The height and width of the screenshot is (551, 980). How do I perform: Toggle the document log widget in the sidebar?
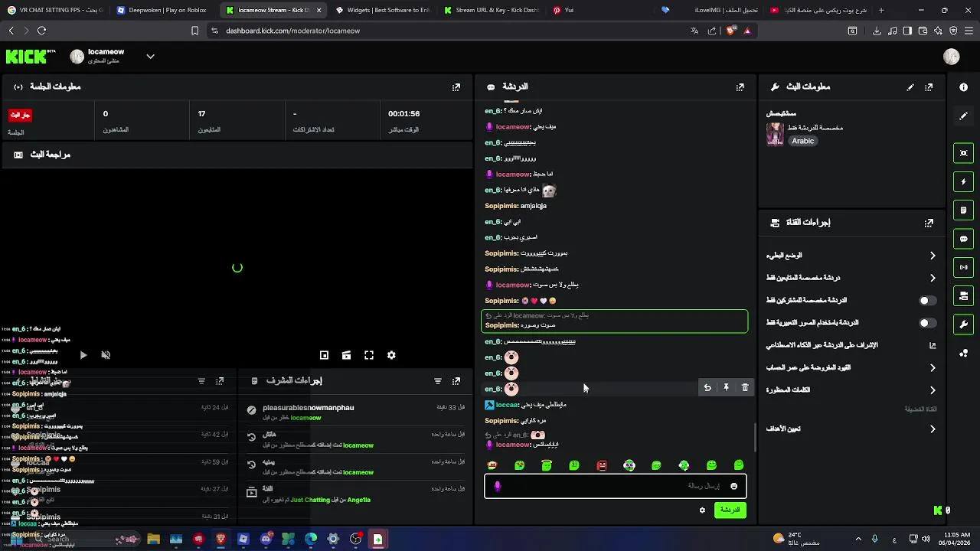tap(964, 210)
